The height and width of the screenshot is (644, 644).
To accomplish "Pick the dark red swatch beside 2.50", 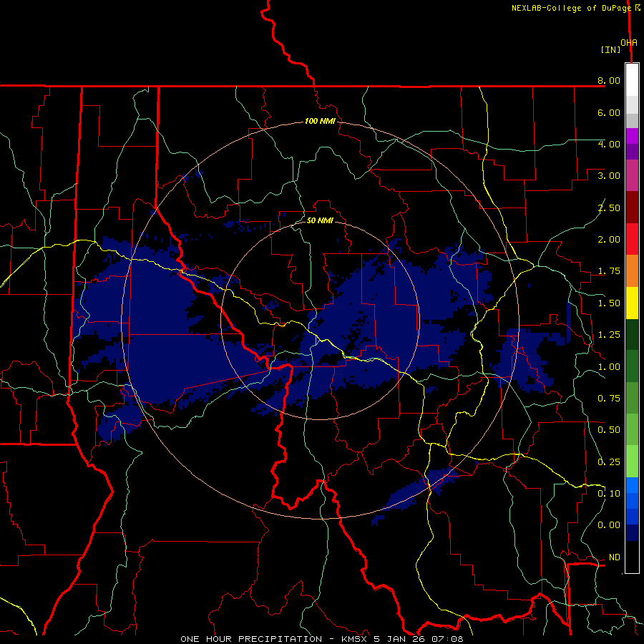I will click(x=632, y=208).
